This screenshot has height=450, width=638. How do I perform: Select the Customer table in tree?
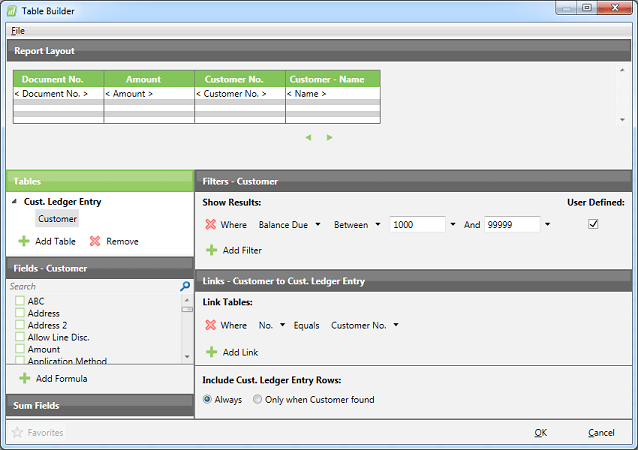pos(57,218)
